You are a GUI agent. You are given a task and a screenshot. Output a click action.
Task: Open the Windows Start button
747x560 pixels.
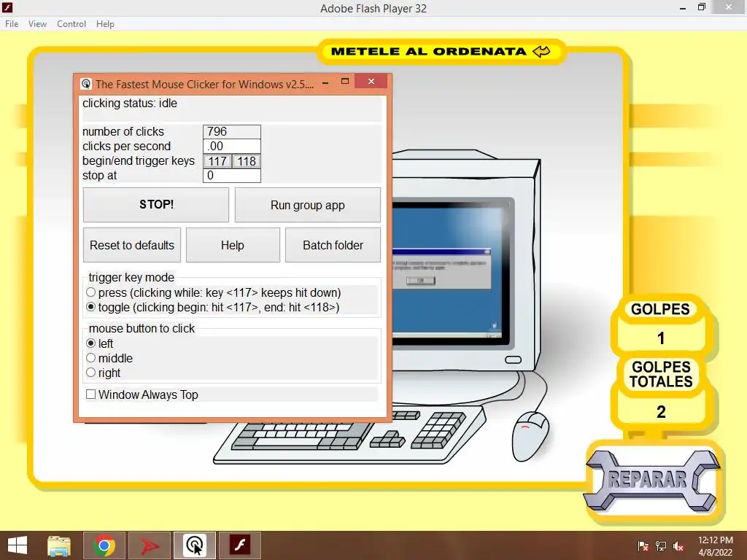18,545
